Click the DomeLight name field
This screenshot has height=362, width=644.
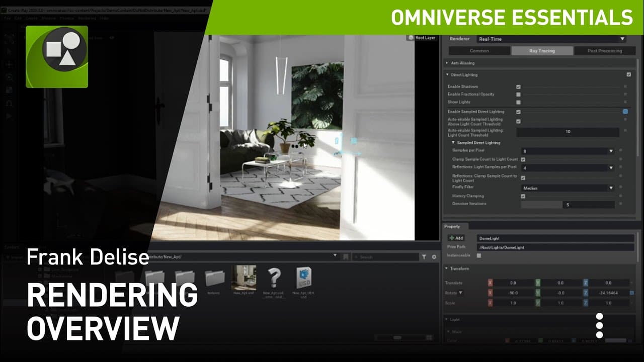(556, 238)
